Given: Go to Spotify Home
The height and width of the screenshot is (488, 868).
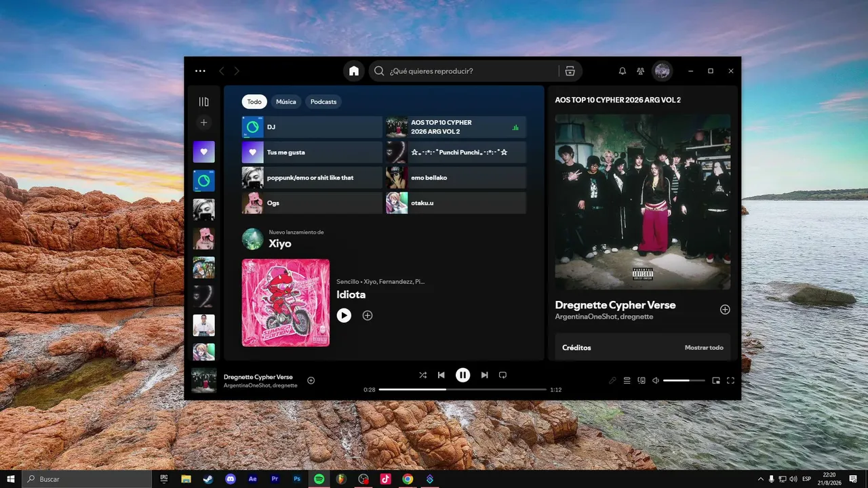Looking at the screenshot, I should pyautogui.click(x=354, y=71).
